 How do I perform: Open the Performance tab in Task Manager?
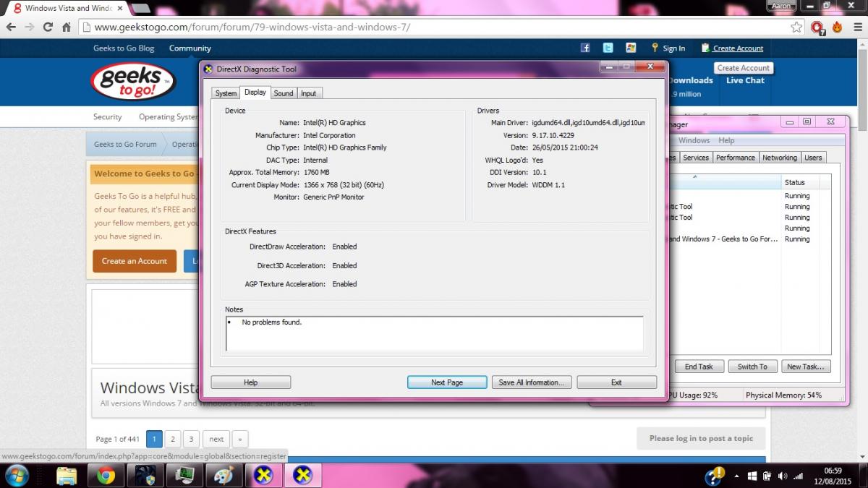click(x=736, y=158)
